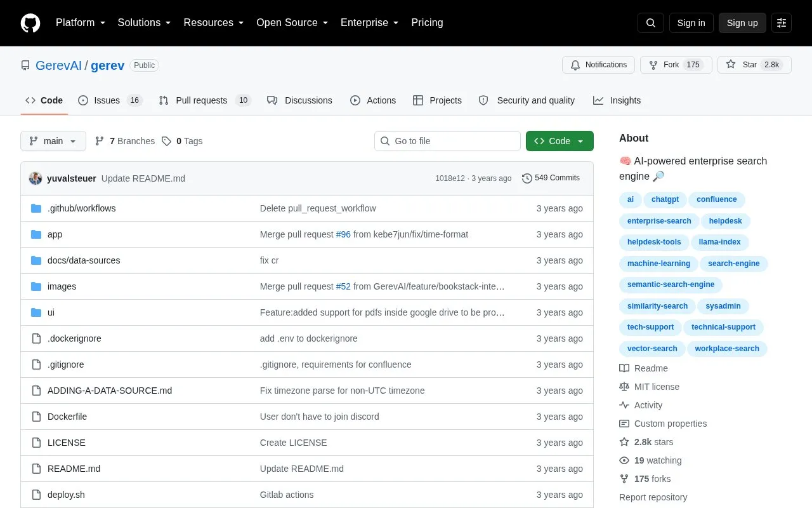Click the Sign up button

coord(742,23)
